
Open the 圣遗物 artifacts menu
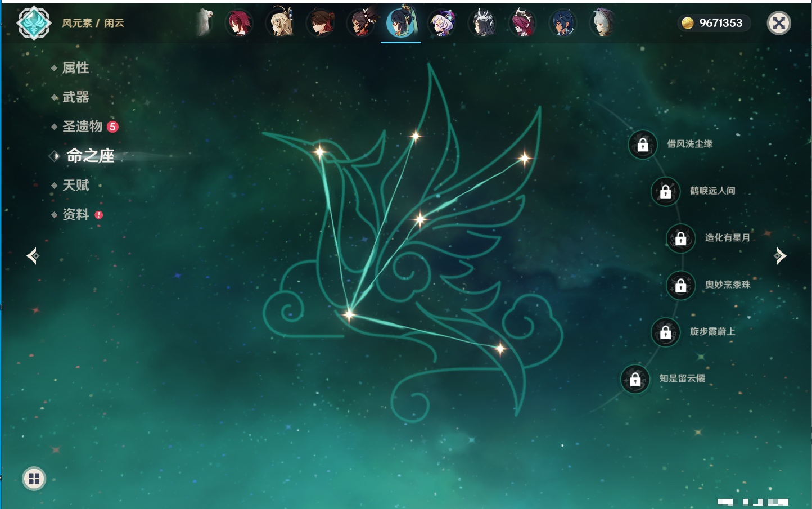coord(82,127)
